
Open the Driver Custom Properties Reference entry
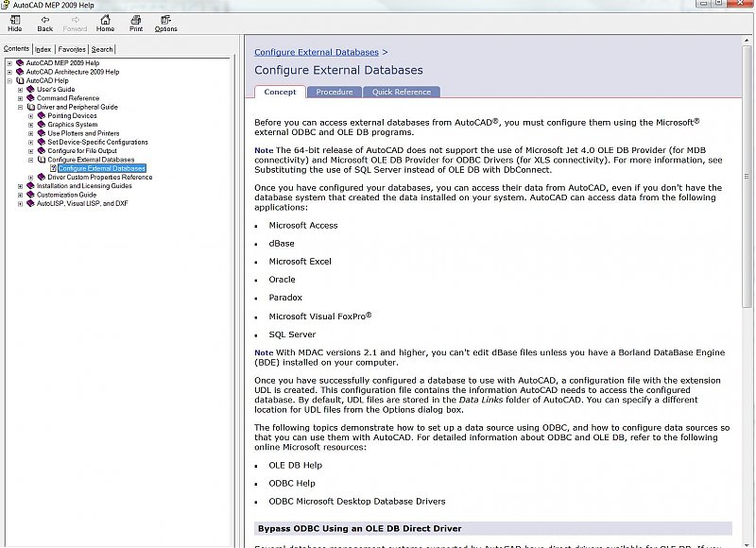(100, 177)
